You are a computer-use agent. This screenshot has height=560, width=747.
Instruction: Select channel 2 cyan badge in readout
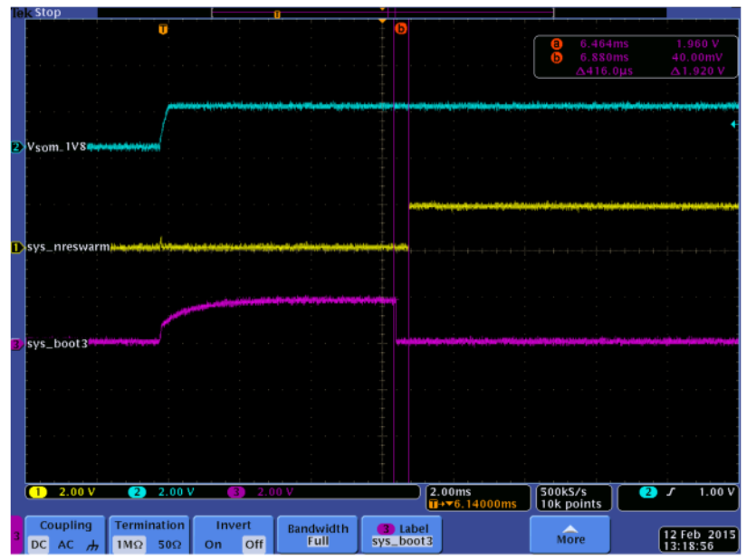[x=137, y=492]
